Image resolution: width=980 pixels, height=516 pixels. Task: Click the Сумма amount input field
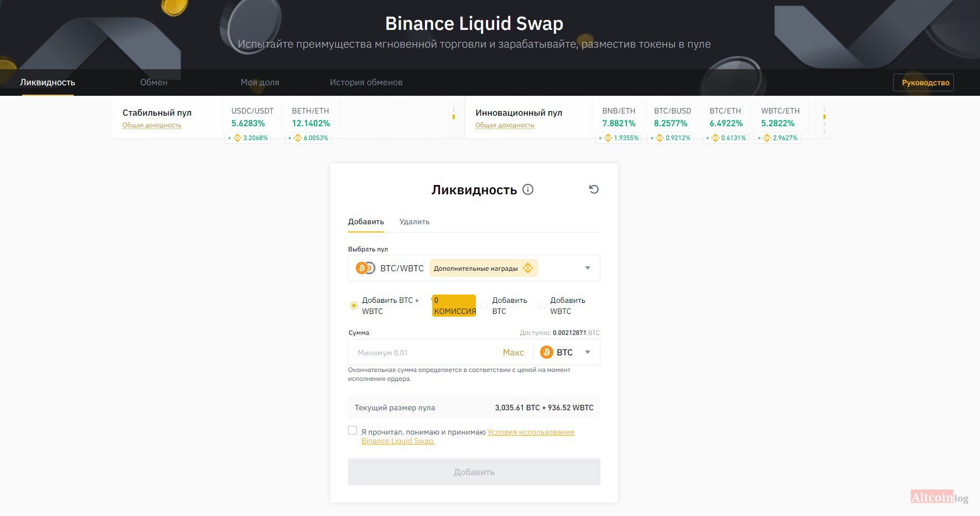(423, 353)
